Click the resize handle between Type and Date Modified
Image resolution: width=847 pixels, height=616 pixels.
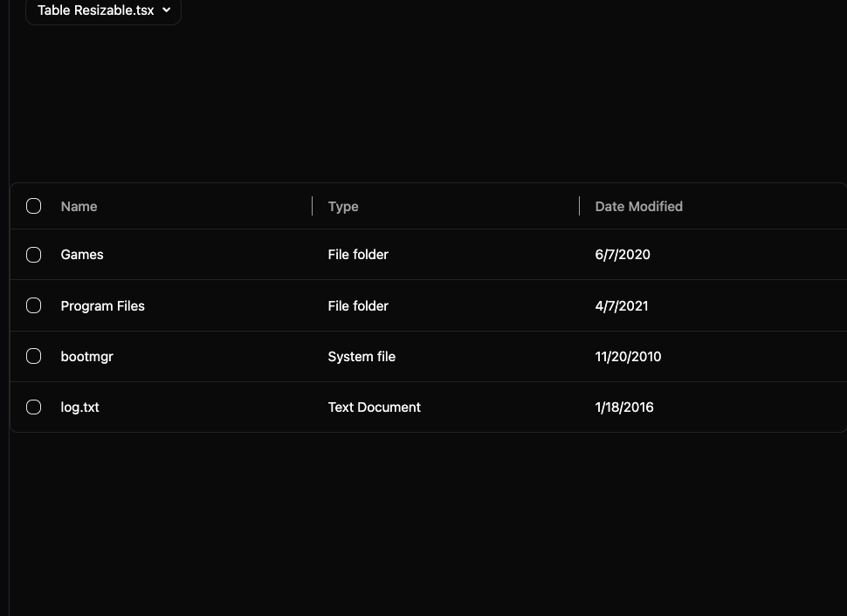579,206
